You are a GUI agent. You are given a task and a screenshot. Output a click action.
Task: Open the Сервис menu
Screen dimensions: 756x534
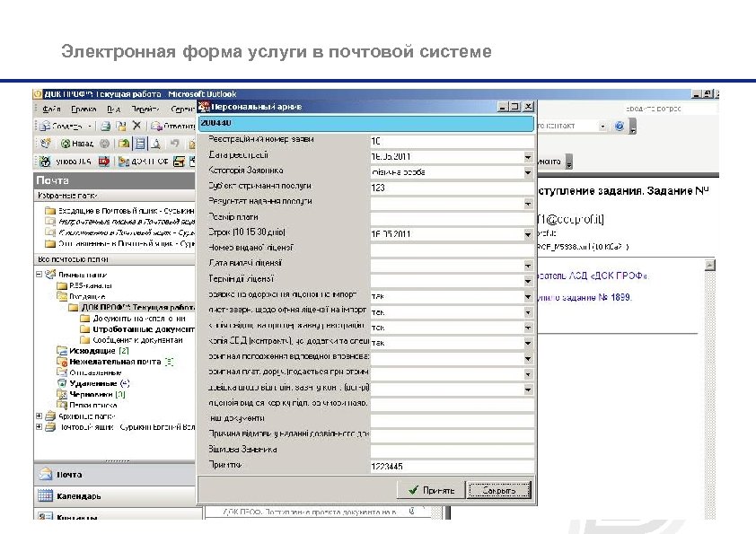pyautogui.click(x=182, y=109)
